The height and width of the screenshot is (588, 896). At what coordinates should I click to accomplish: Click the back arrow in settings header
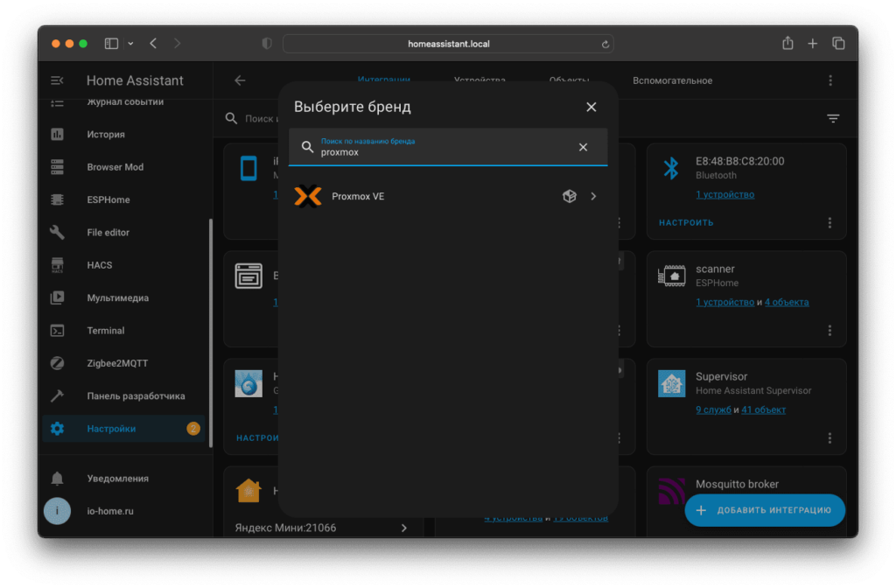coord(240,80)
